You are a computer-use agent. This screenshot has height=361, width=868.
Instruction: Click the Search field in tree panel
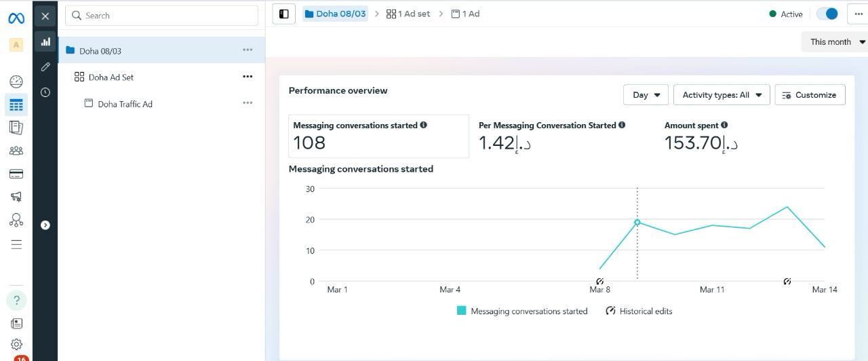[161, 15]
